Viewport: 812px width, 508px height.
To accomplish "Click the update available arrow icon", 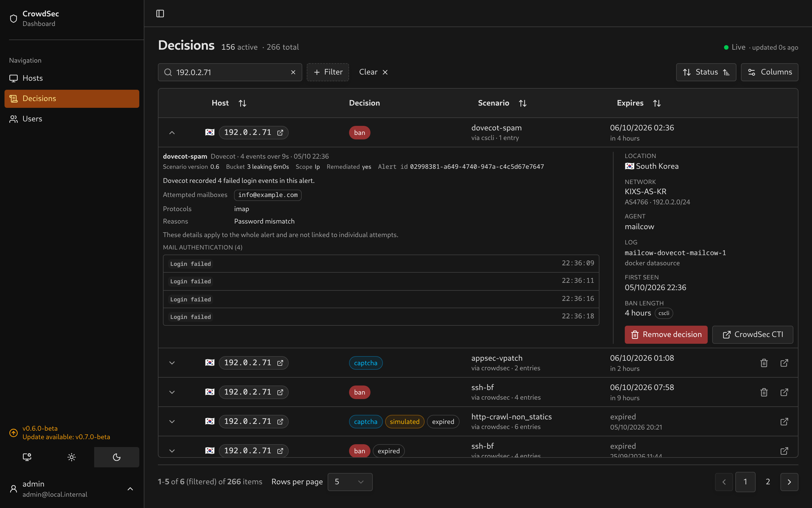I will click(x=14, y=432).
